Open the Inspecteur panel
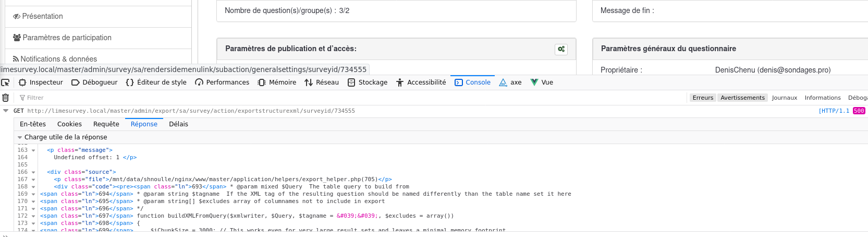The width and height of the screenshot is (868, 237). 41,82
